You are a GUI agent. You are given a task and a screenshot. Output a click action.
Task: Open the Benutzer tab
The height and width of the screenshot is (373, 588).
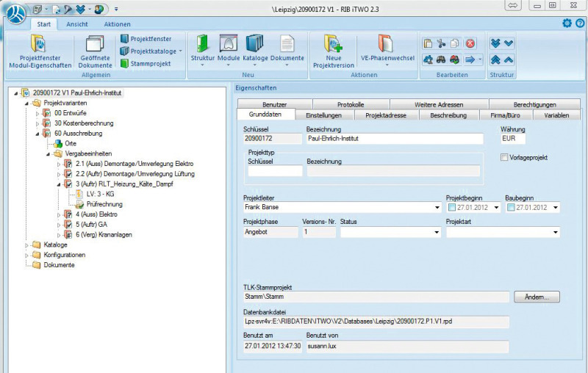pos(274,104)
